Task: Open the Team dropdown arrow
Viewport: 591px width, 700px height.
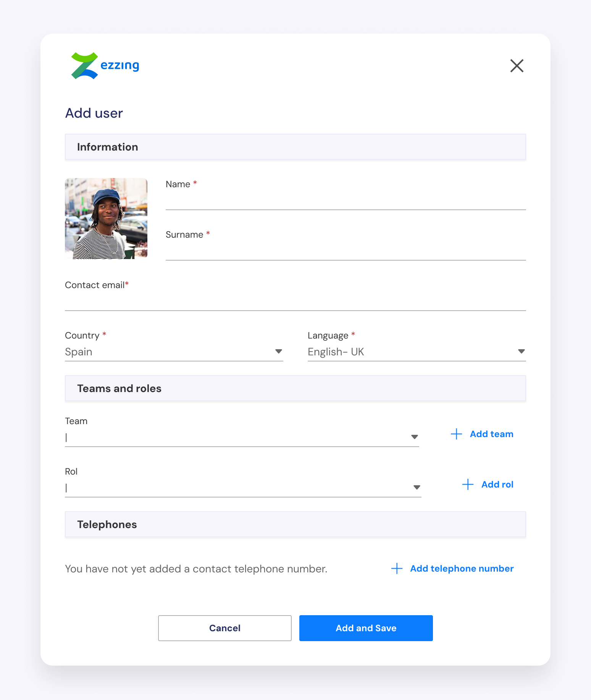Action: pos(414,437)
